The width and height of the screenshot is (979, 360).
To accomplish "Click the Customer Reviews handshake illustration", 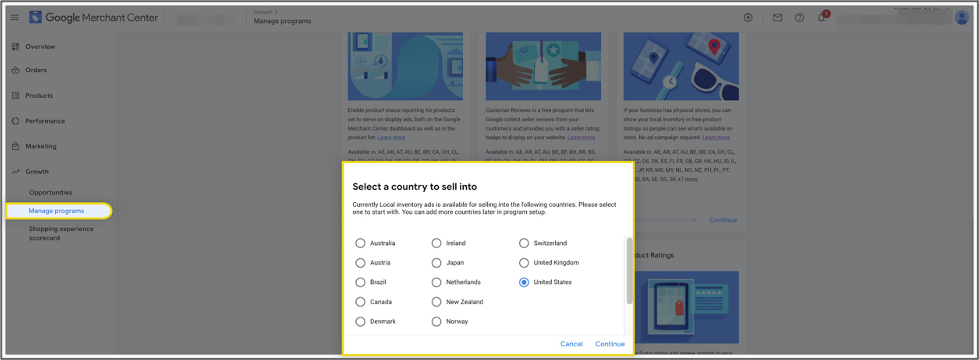I will (543, 67).
